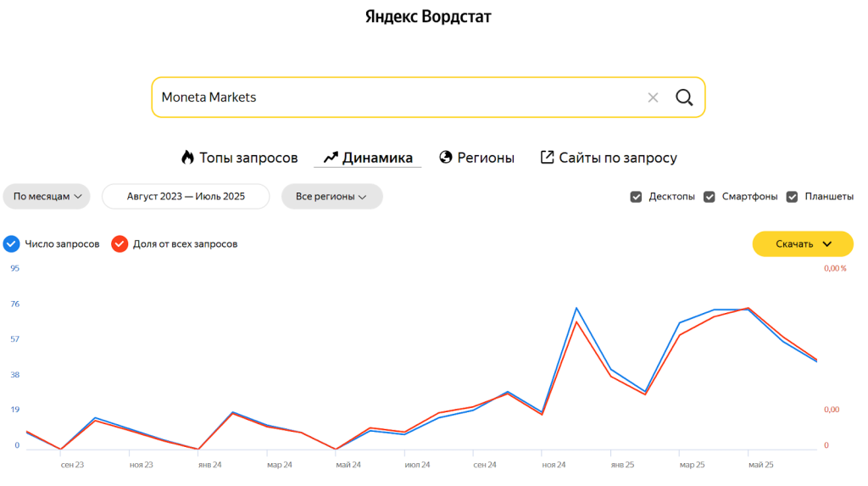Screen dimensions: 868x486
Task: Click the magnifying glass search icon
Action: 684,98
